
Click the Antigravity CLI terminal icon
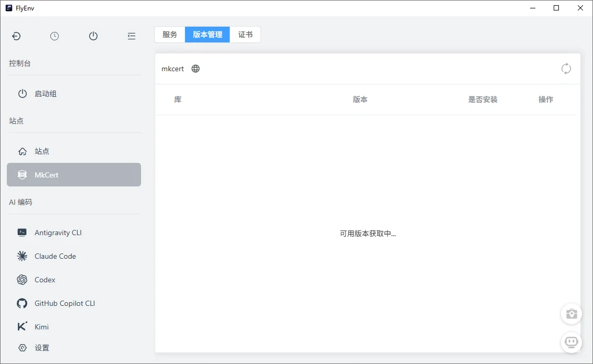[x=23, y=233]
